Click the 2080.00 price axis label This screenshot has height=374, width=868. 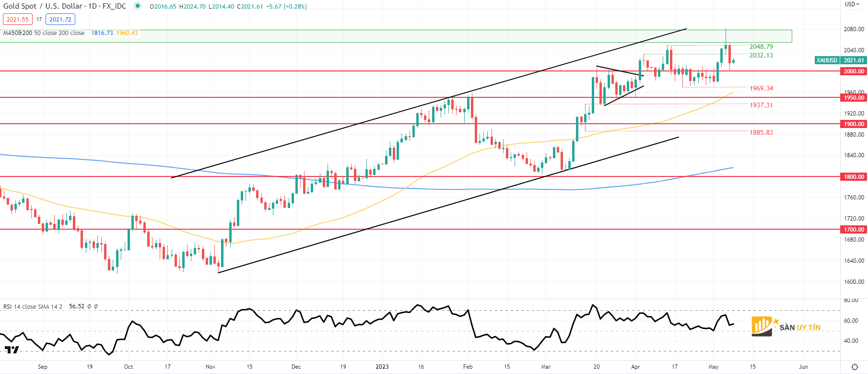tap(854, 29)
